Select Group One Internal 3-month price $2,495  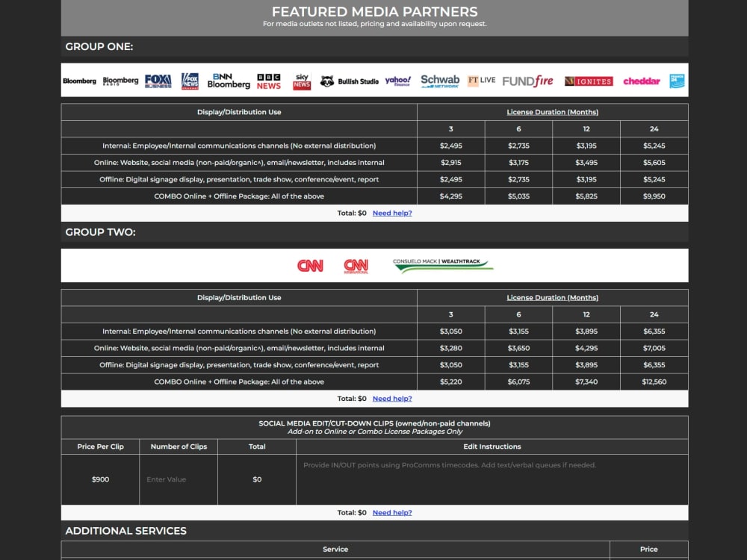click(x=450, y=146)
